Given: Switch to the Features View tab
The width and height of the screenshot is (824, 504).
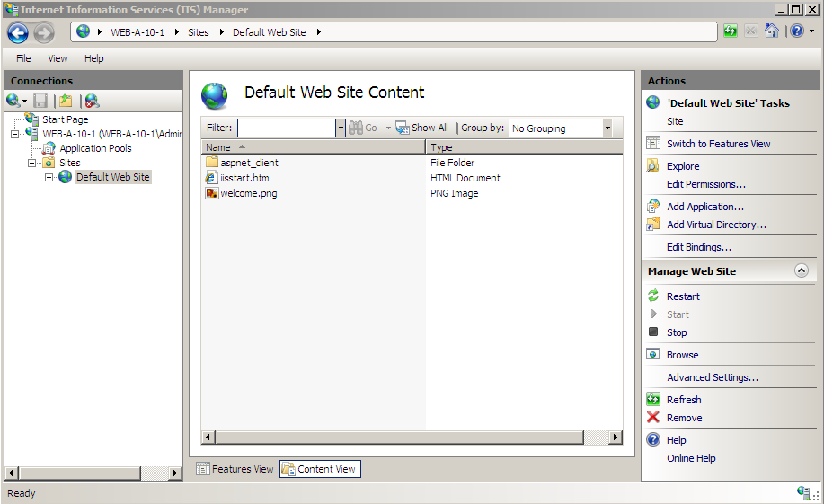Looking at the screenshot, I should point(235,469).
